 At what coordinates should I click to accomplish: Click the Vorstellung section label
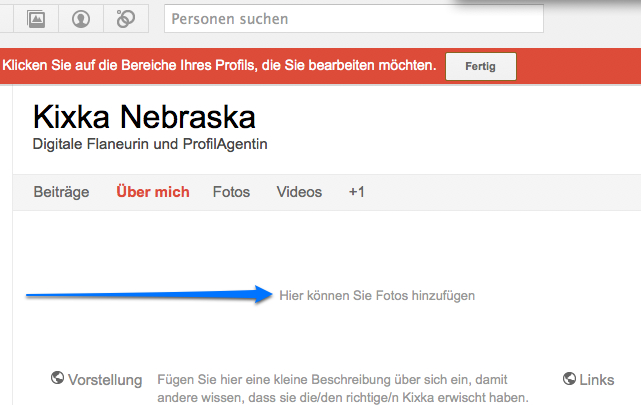[105, 380]
